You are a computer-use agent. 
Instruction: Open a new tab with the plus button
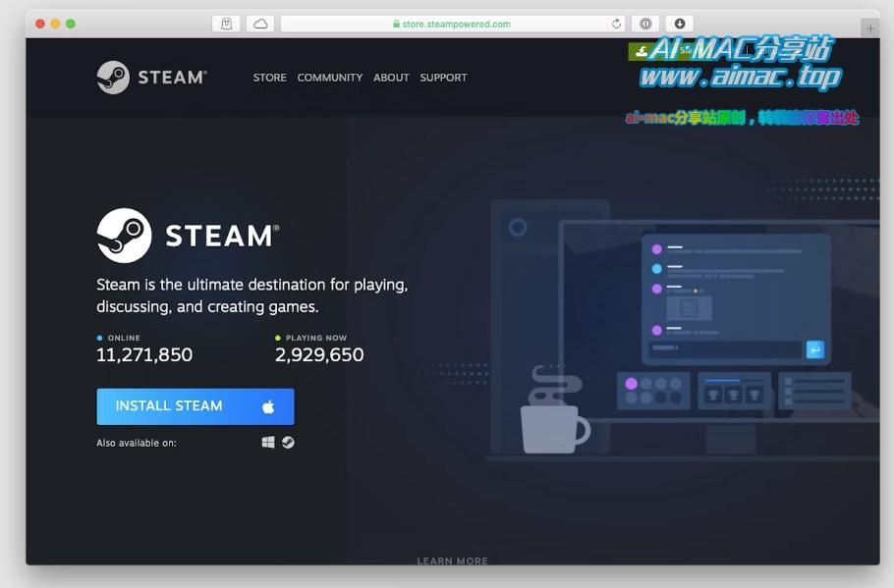point(870,27)
